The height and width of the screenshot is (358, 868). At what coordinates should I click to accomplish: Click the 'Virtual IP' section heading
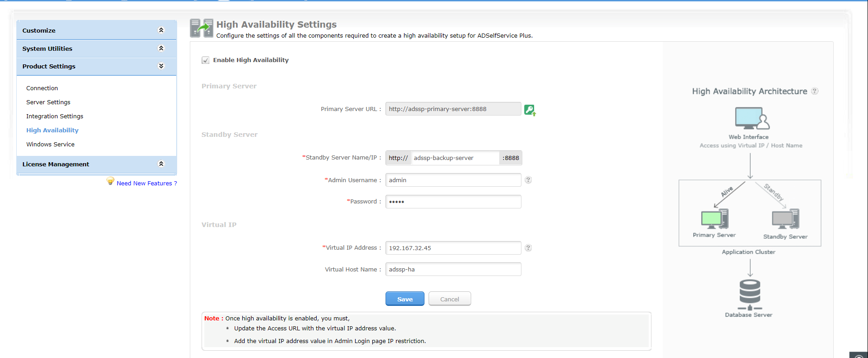click(219, 225)
